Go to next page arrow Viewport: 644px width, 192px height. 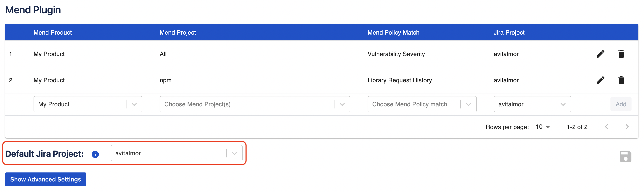(x=627, y=127)
